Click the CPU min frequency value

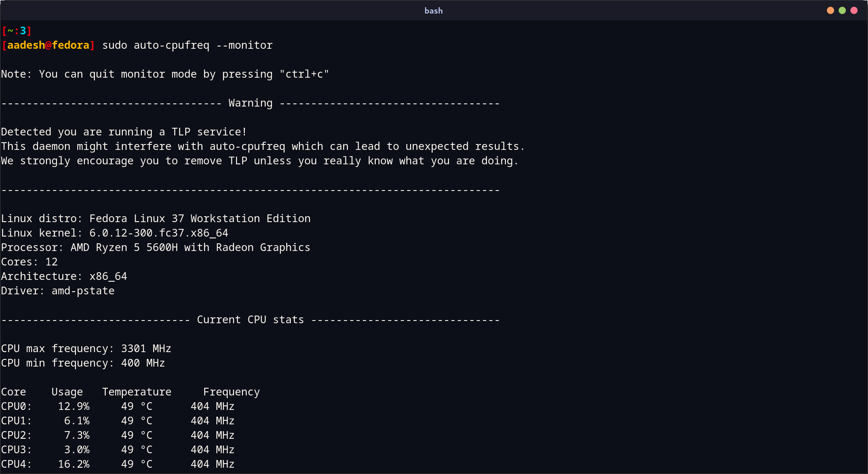click(x=143, y=363)
